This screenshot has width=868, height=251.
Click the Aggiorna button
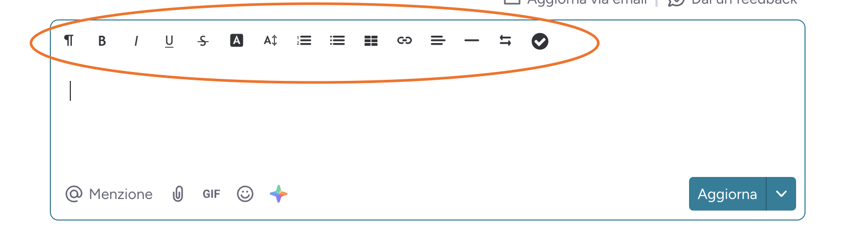(x=727, y=194)
